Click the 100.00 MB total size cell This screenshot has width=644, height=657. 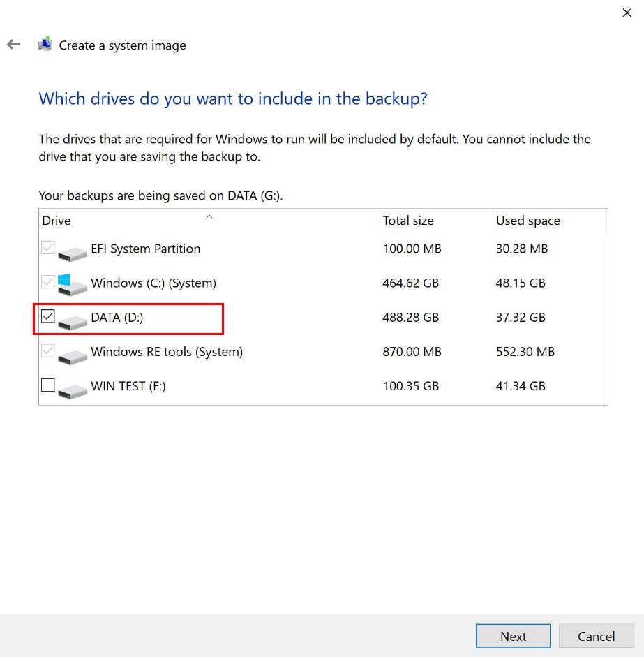click(412, 249)
